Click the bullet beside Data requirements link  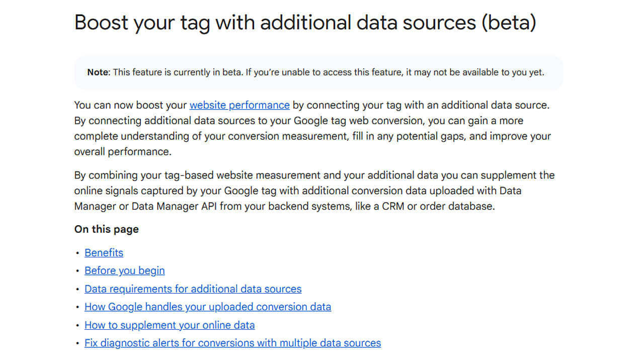[x=77, y=290]
